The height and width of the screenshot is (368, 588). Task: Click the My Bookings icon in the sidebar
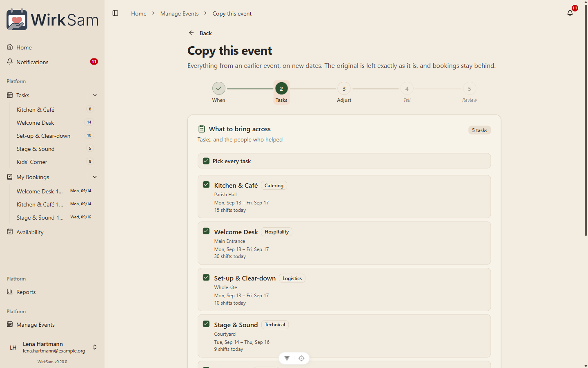coord(10,177)
